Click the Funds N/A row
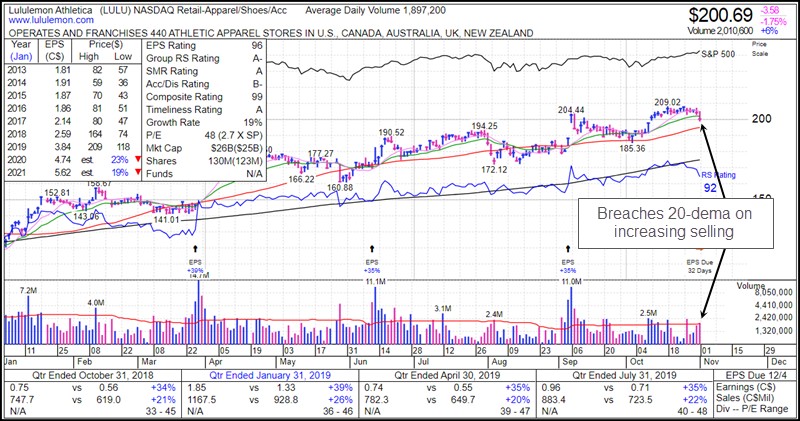The width and height of the screenshot is (800, 421). click(x=204, y=174)
